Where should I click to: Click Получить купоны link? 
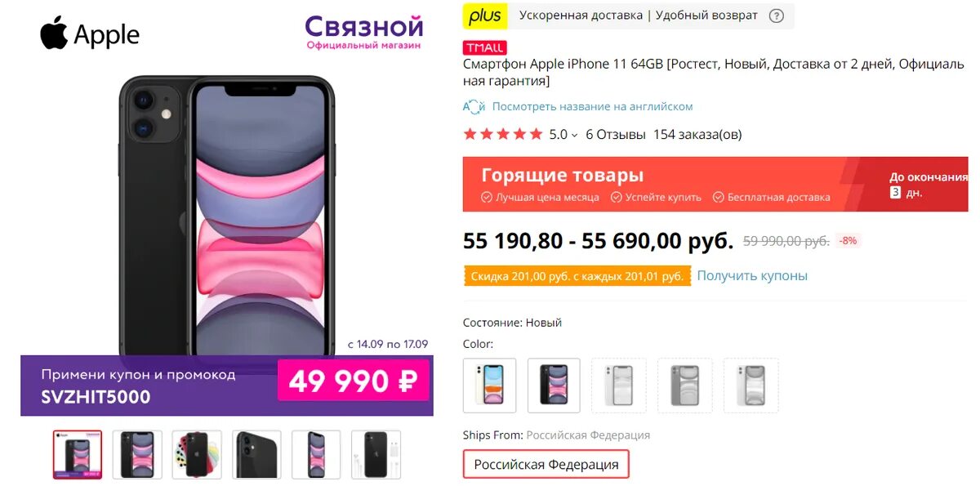752,276
